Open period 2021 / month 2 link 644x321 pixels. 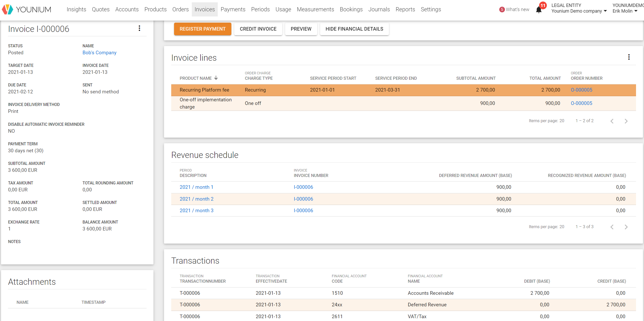click(196, 199)
